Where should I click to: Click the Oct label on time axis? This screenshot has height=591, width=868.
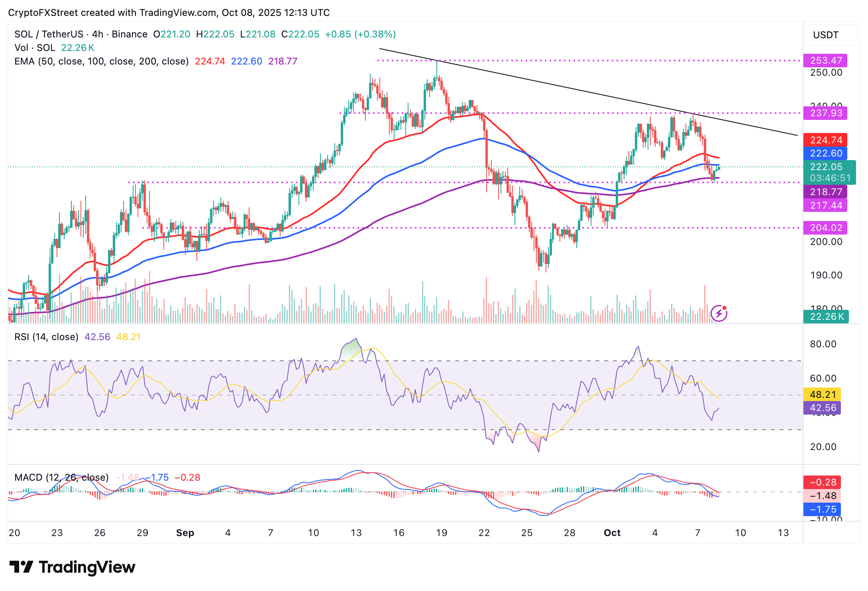612,533
